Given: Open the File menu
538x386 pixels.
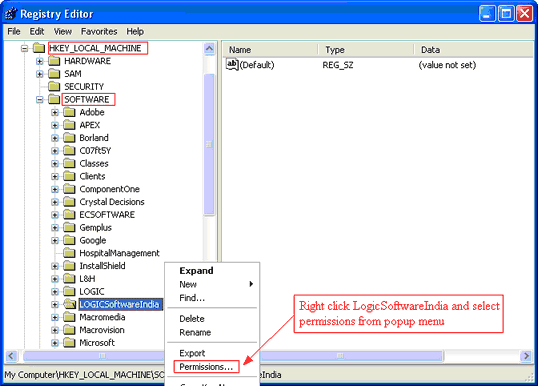Looking at the screenshot, I should [14, 32].
